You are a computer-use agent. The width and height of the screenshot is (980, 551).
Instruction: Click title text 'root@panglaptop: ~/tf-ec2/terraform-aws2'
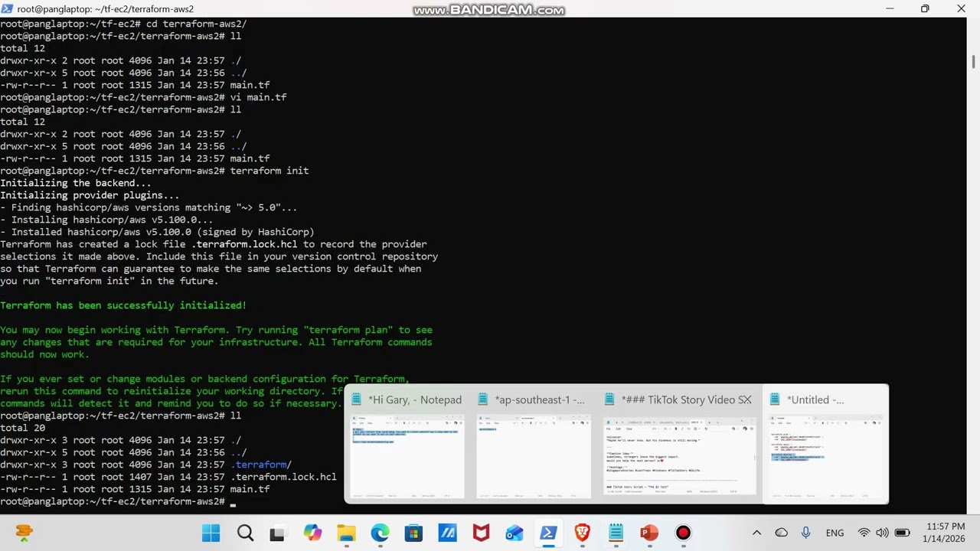pyautogui.click(x=106, y=9)
